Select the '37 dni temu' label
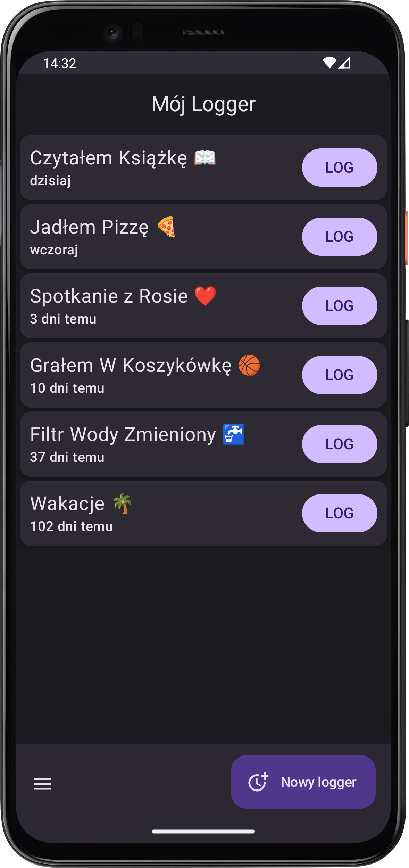This screenshot has height=868, width=409. click(67, 457)
